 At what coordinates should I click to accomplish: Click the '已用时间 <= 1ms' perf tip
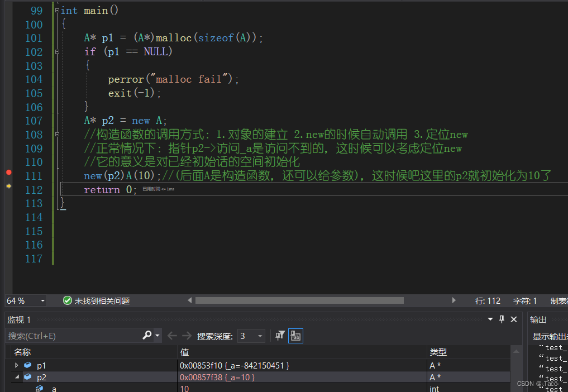pyautogui.click(x=158, y=189)
